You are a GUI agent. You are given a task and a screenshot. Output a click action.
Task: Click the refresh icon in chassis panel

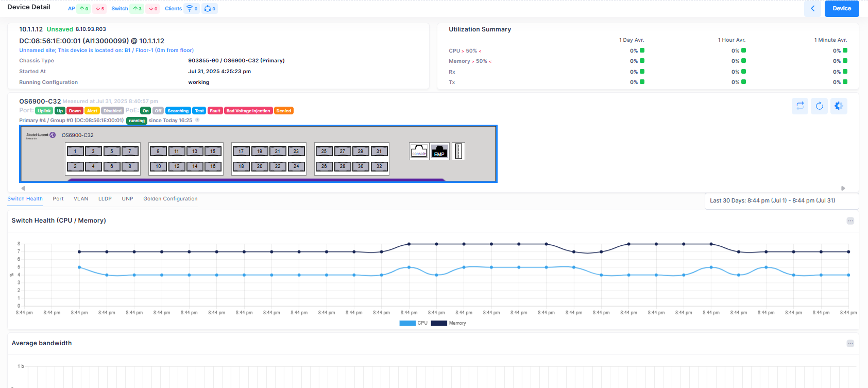pyautogui.click(x=819, y=106)
